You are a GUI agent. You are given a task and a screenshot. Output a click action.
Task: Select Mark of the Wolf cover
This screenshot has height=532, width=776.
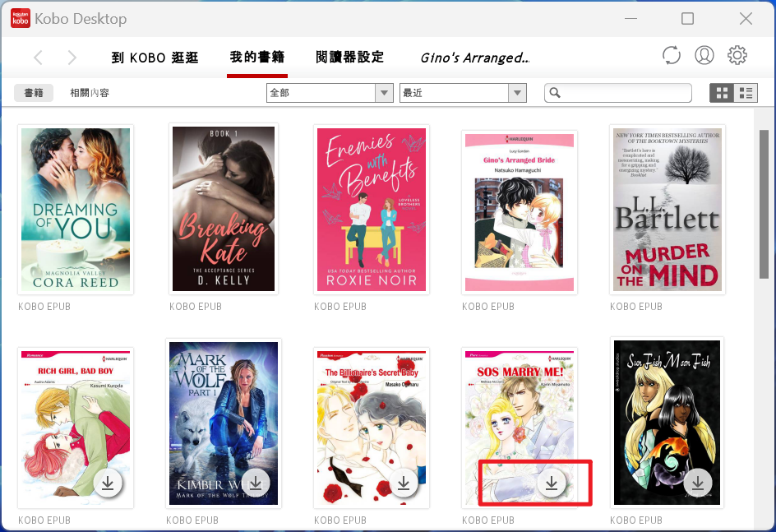pos(224,423)
